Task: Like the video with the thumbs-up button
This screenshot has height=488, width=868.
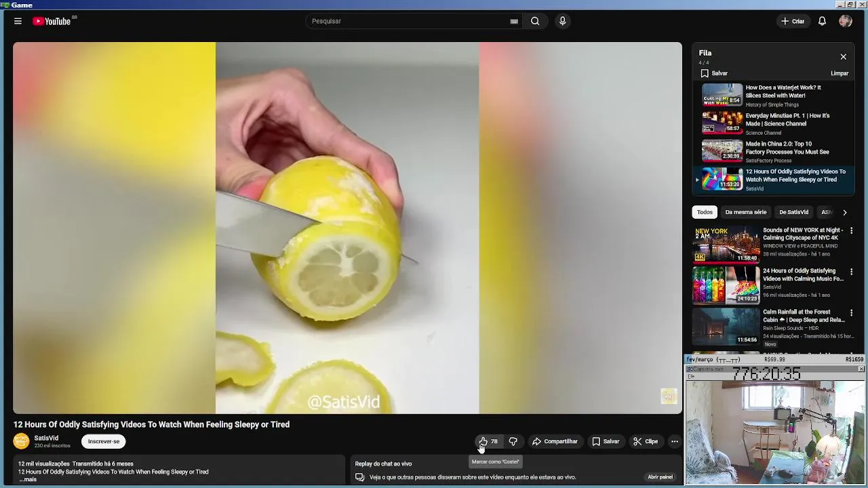Action: tap(488, 441)
